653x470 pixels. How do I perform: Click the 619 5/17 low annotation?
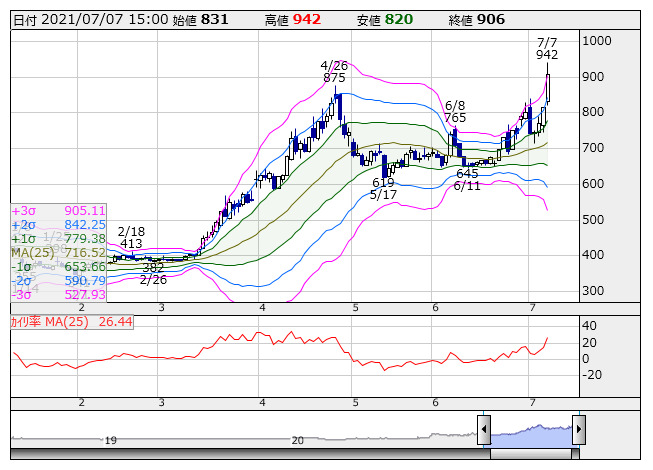382,189
